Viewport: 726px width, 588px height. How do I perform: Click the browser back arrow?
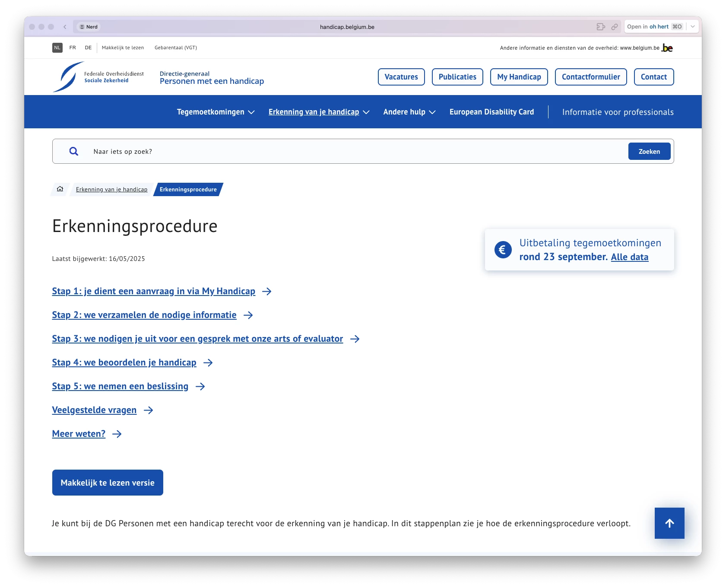point(65,27)
